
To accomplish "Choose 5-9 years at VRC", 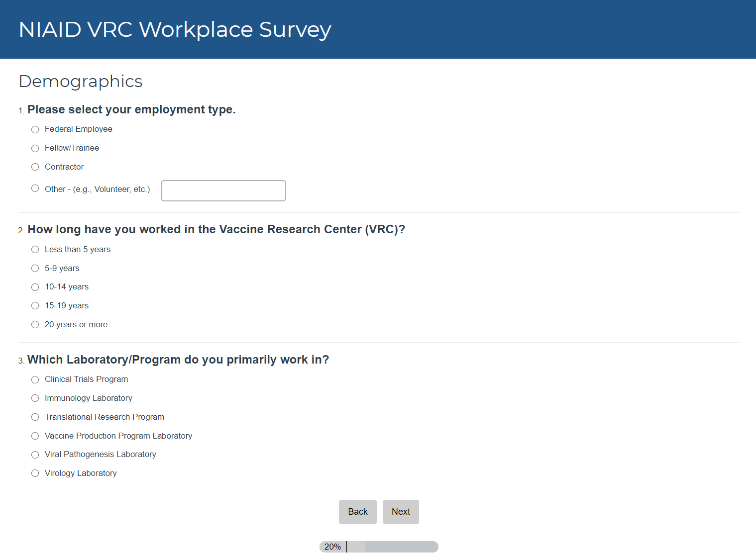I will 35,269.
